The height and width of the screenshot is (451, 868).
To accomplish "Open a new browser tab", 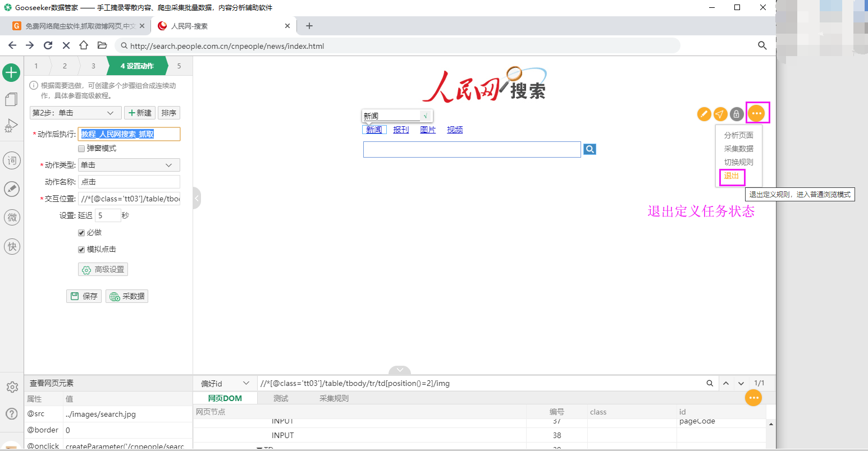I will (309, 26).
